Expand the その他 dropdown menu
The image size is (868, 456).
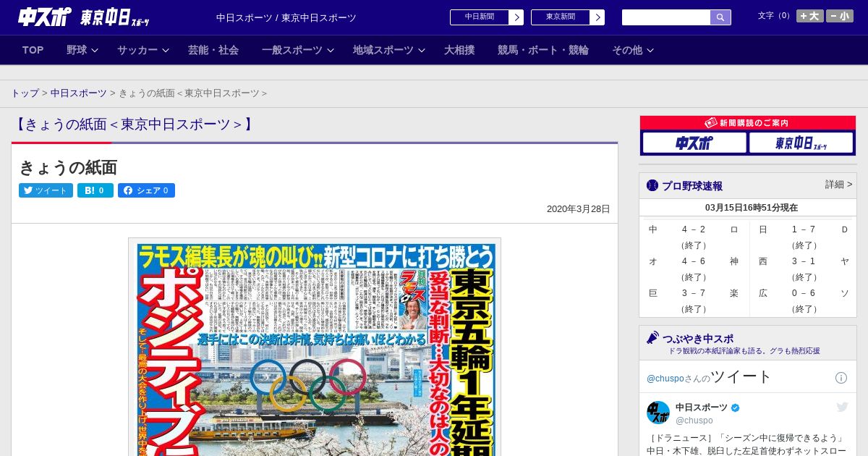pyautogui.click(x=633, y=50)
